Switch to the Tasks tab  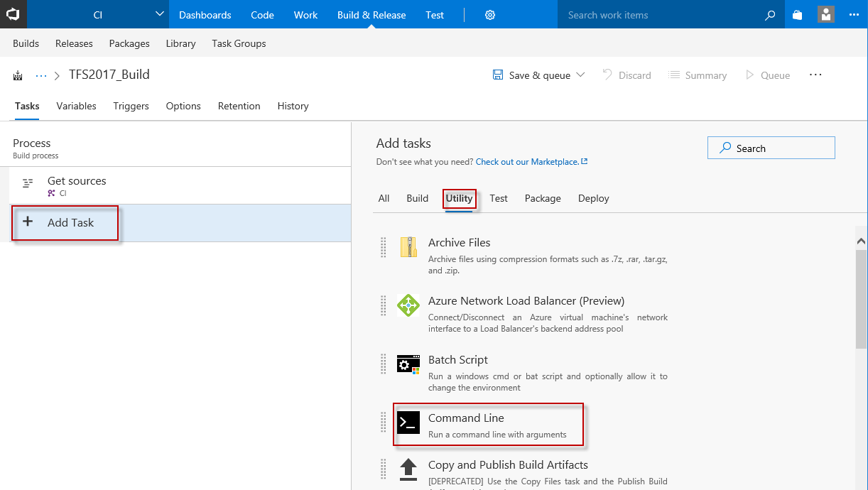click(x=27, y=106)
